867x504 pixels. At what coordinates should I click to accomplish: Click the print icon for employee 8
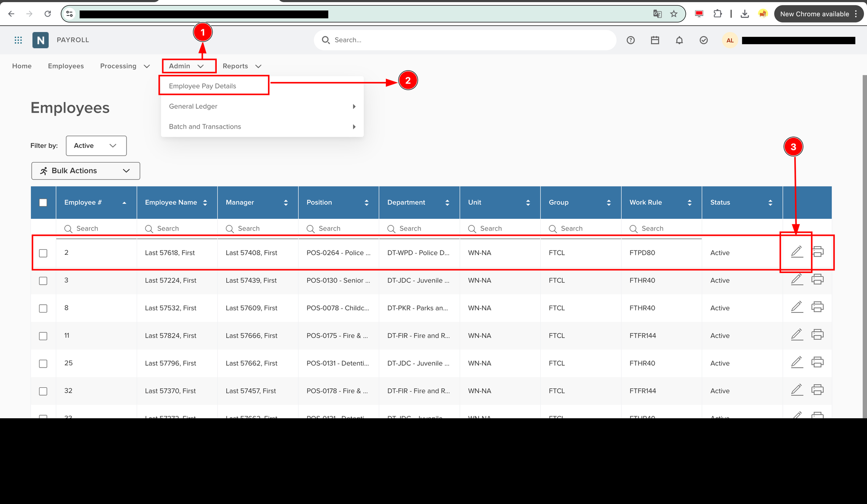tap(818, 307)
